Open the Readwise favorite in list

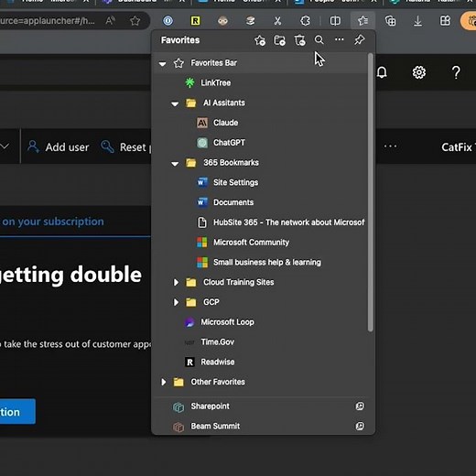(x=261, y=362)
